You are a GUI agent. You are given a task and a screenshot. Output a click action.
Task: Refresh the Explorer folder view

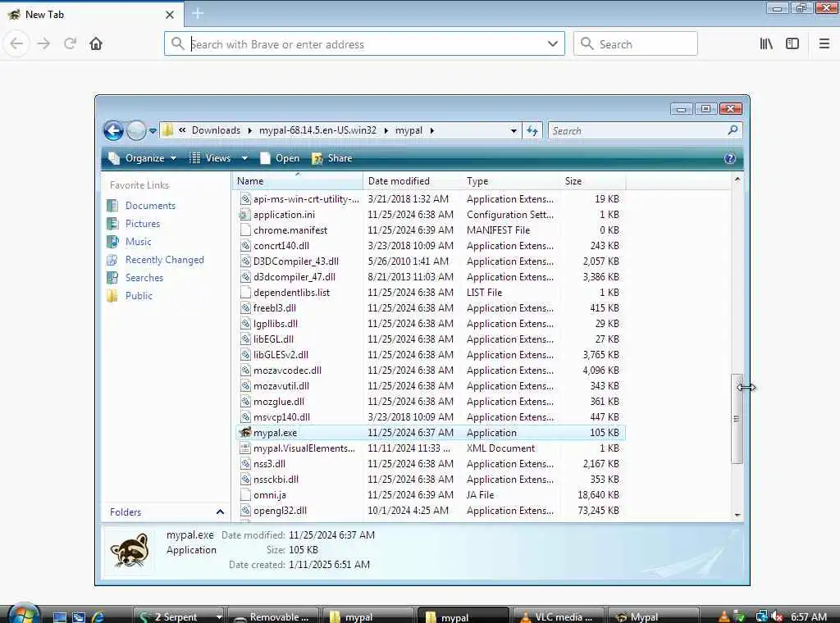tap(532, 130)
